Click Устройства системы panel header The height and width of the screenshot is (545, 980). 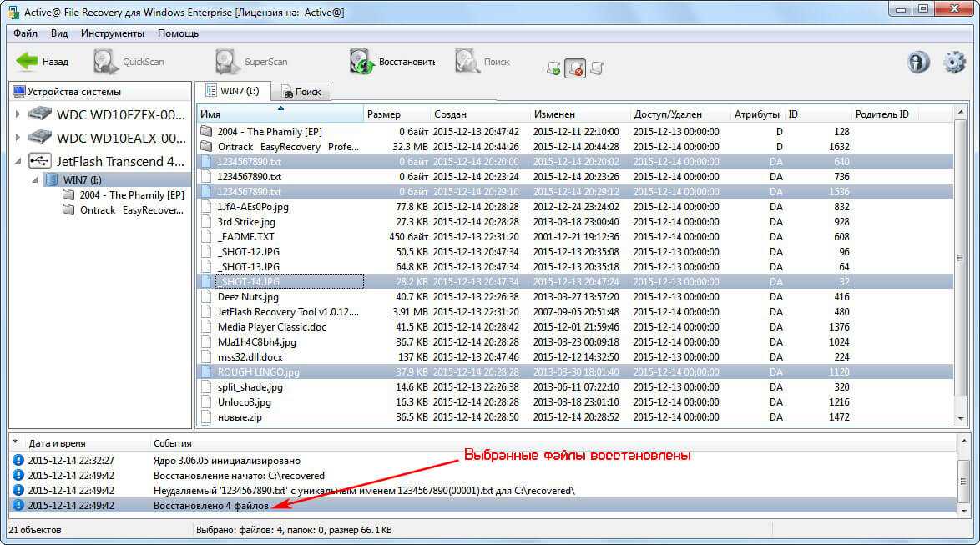(x=100, y=92)
